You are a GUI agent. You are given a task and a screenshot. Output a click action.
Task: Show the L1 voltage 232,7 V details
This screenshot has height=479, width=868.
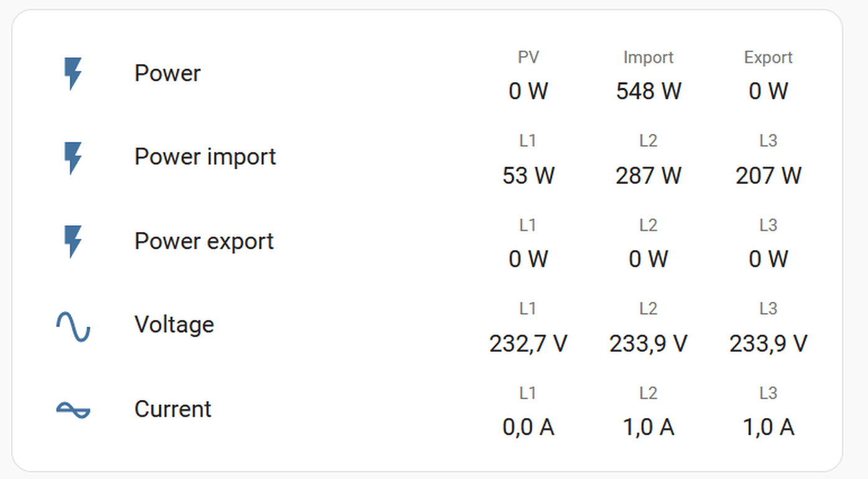click(x=528, y=343)
